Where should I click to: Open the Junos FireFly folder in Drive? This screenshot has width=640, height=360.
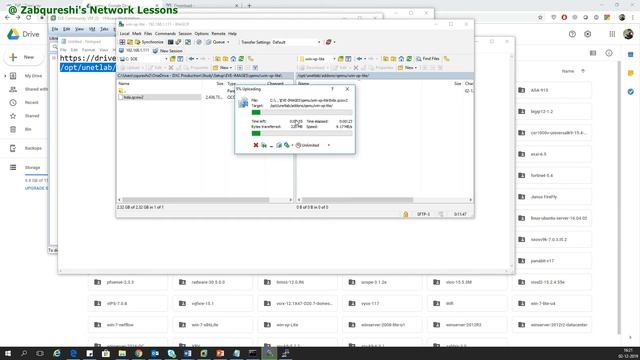point(553,197)
